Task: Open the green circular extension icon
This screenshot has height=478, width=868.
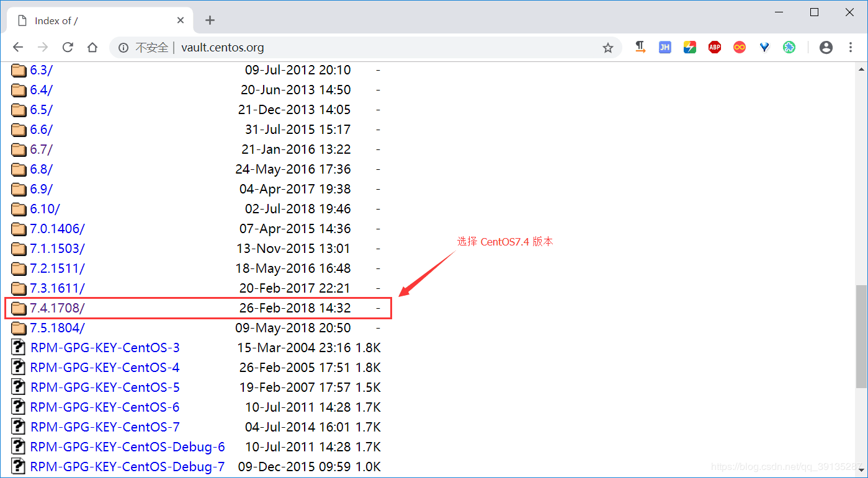Action: (789, 47)
